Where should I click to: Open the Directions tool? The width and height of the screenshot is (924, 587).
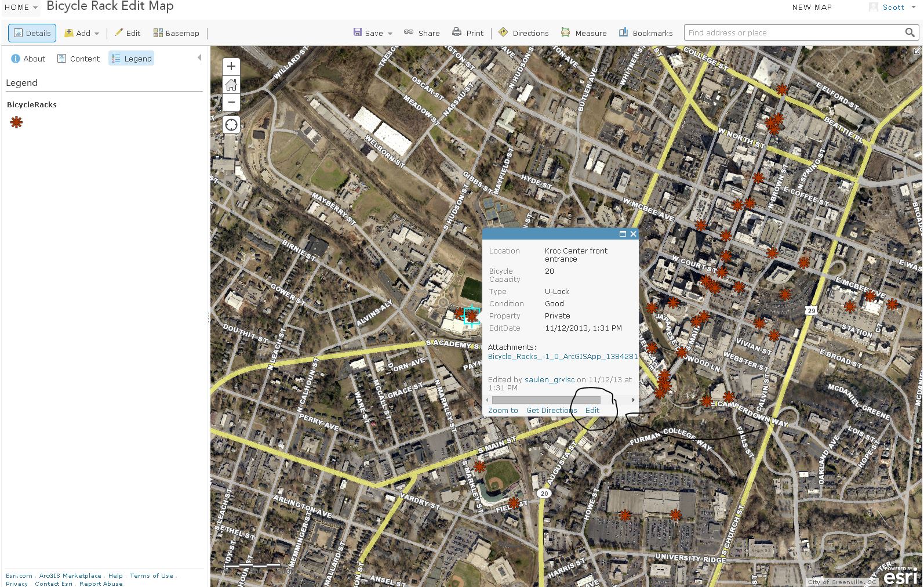pyautogui.click(x=523, y=33)
